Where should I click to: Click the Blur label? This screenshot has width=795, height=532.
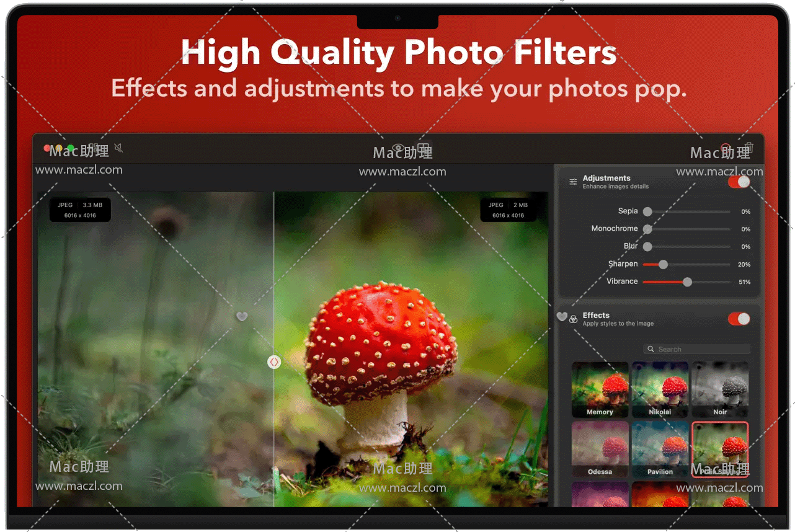[x=631, y=246]
